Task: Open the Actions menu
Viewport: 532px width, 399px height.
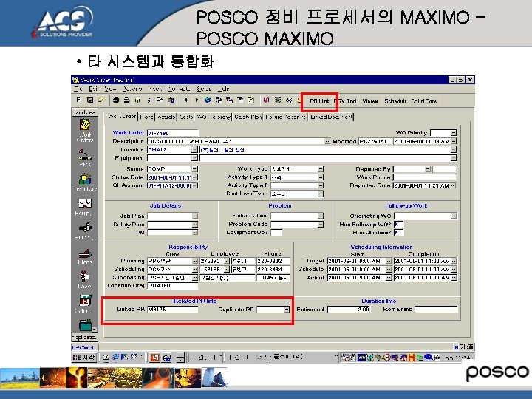Action: click(132, 89)
